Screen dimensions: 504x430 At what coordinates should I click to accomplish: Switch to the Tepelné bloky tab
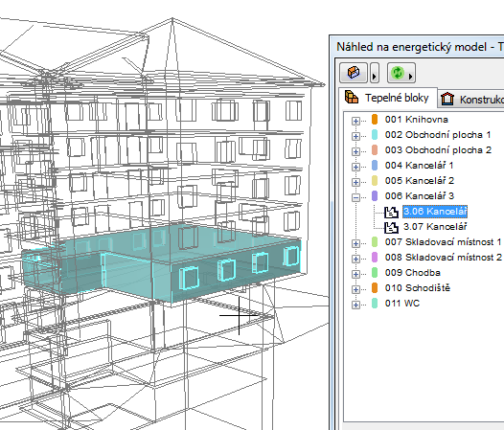click(389, 98)
